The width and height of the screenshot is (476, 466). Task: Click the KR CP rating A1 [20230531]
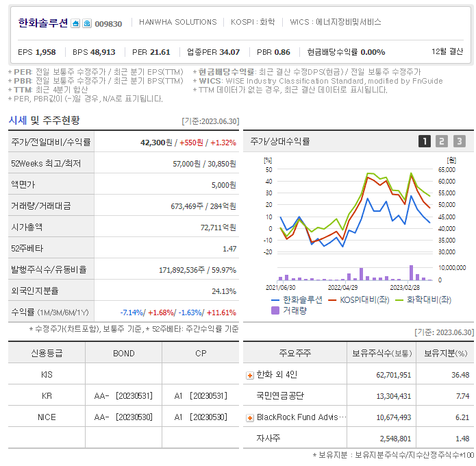(x=201, y=396)
